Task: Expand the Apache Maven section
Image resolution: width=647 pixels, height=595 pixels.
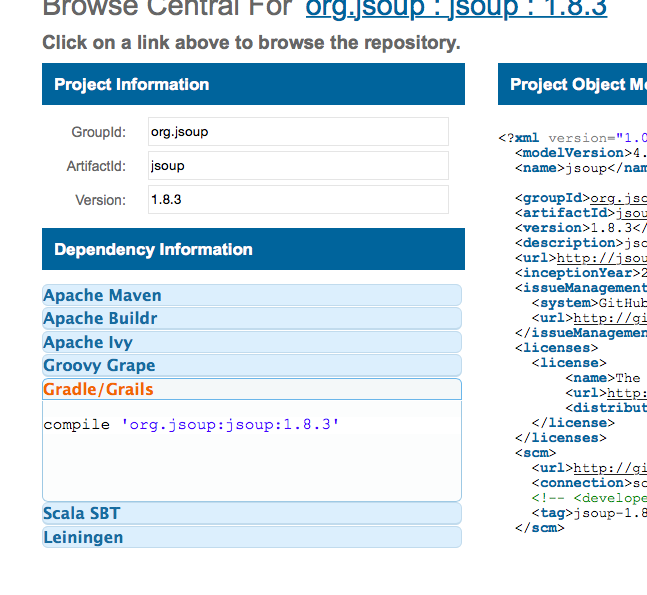Action: click(x=252, y=295)
